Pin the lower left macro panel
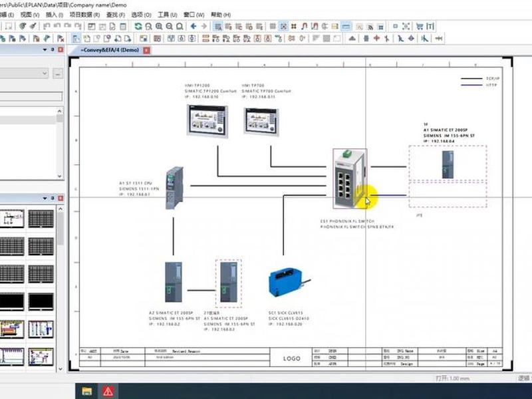 point(53,198)
